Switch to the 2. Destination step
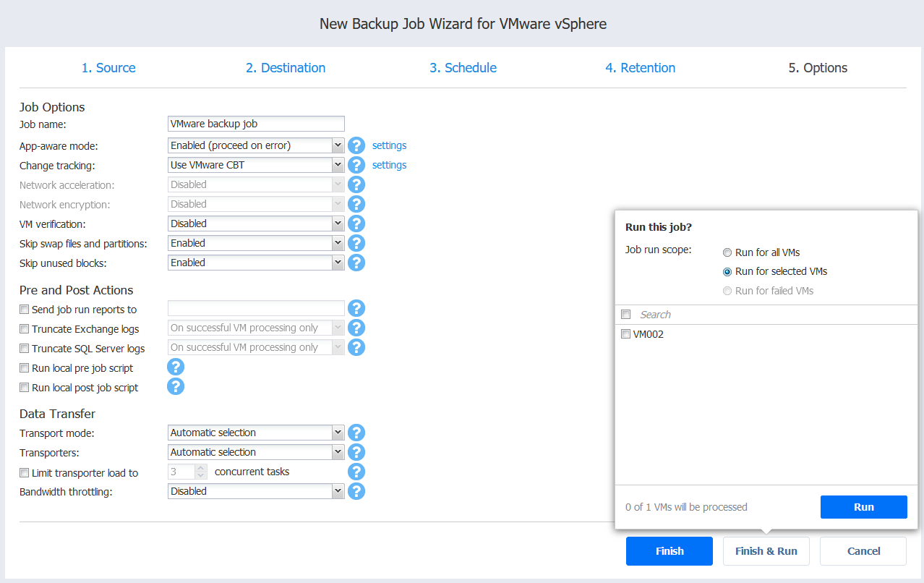The image size is (924, 583). coord(286,68)
